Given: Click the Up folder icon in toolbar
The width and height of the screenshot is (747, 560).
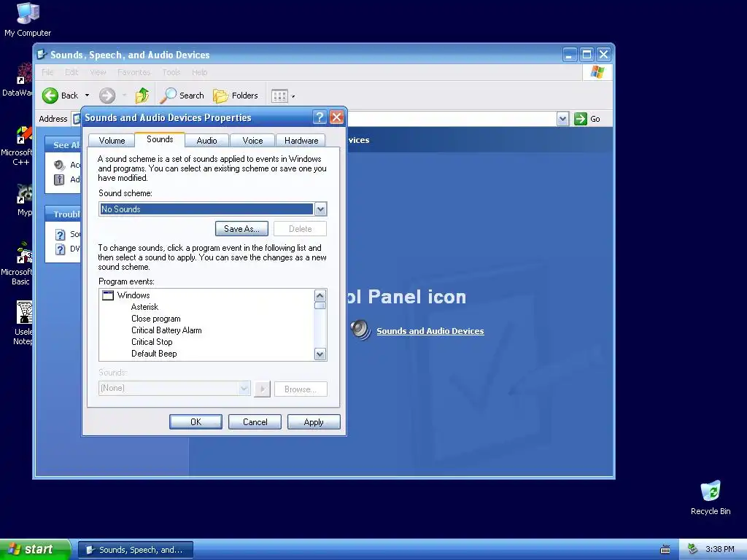Looking at the screenshot, I should coord(142,96).
